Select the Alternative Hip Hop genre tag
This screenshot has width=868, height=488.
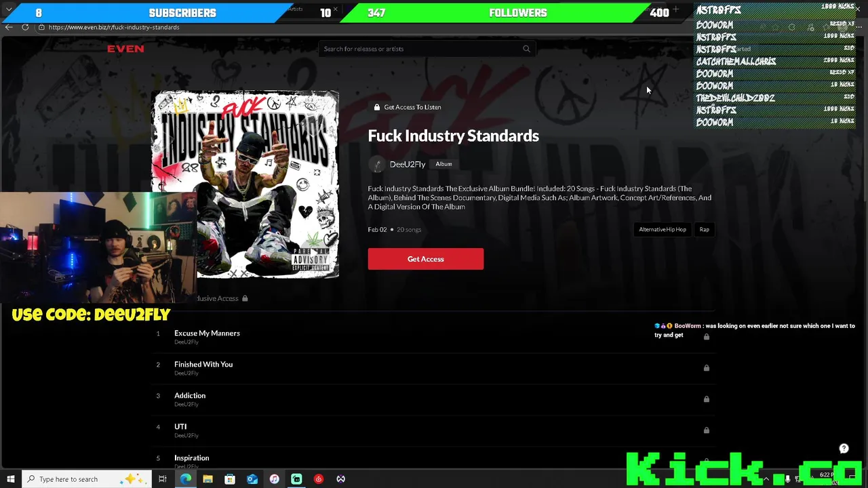coord(663,230)
